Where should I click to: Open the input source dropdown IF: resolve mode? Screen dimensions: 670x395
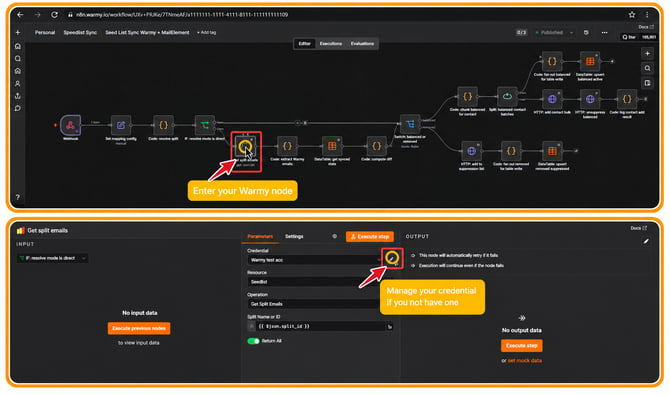pyautogui.click(x=53, y=258)
